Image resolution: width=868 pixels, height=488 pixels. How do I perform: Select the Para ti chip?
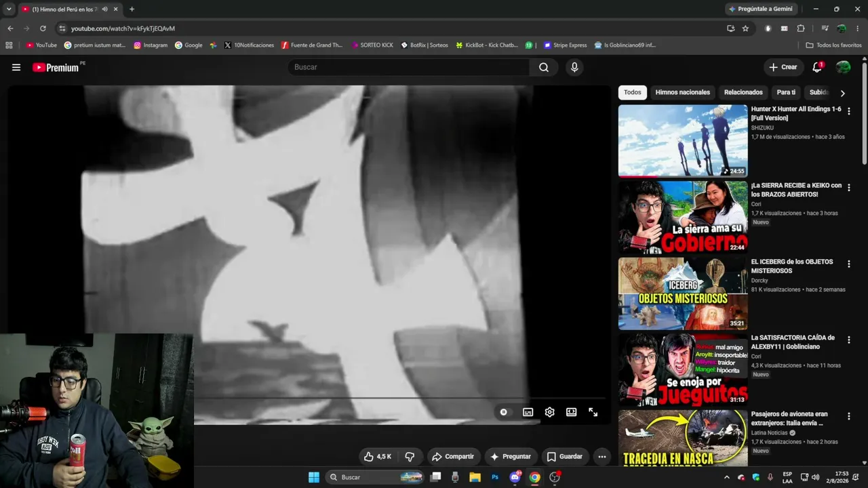[x=786, y=92]
